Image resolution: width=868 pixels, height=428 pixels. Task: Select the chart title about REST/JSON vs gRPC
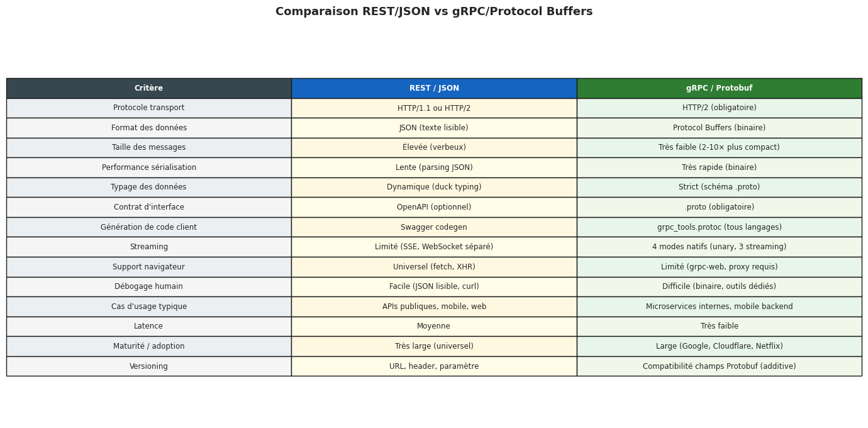click(x=434, y=12)
